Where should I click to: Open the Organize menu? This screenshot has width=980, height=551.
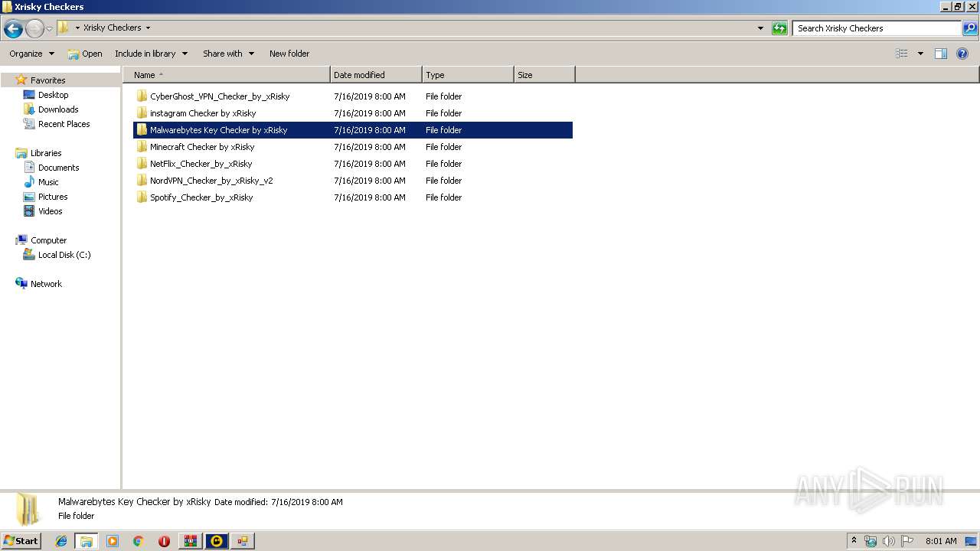click(x=31, y=54)
